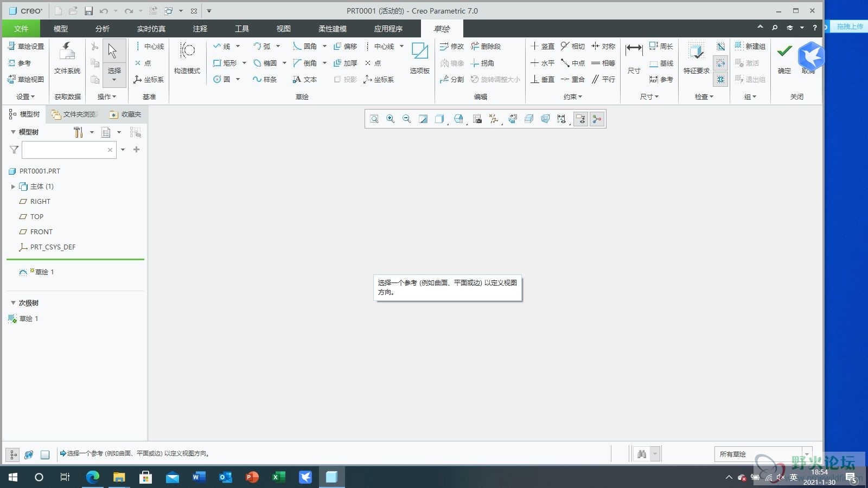This screenshot has height=488, width=868.
Task: Open Microsoft Edge from the taskbar
Action: click(x=93, y=477)
